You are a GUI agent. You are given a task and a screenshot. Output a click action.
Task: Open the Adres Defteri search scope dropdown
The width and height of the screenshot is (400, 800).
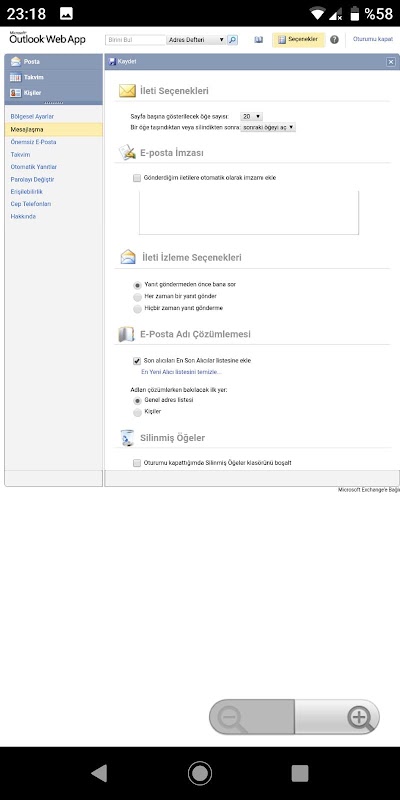[196, 39]
